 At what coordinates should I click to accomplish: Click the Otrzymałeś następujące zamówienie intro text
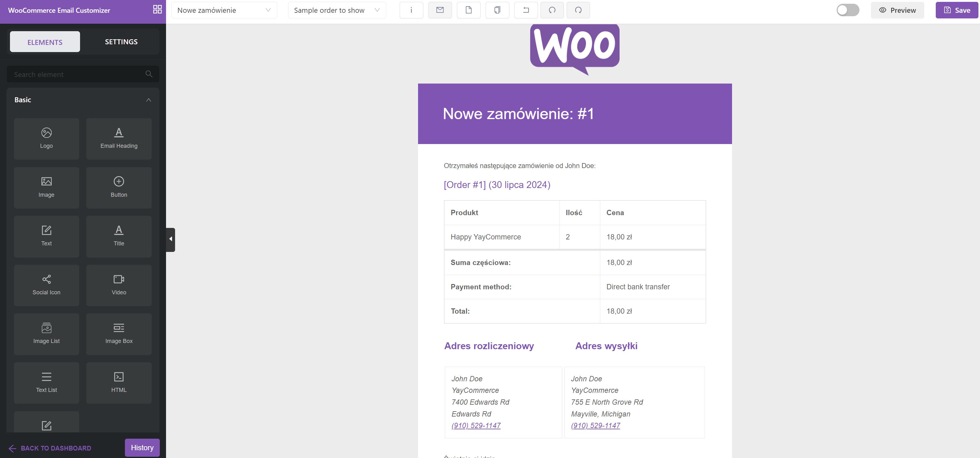tap(519, 166)
